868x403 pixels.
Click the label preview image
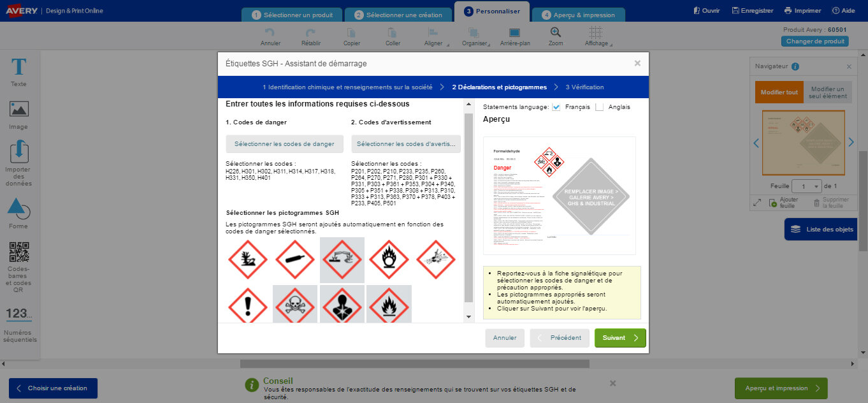(x=559, y=196)
